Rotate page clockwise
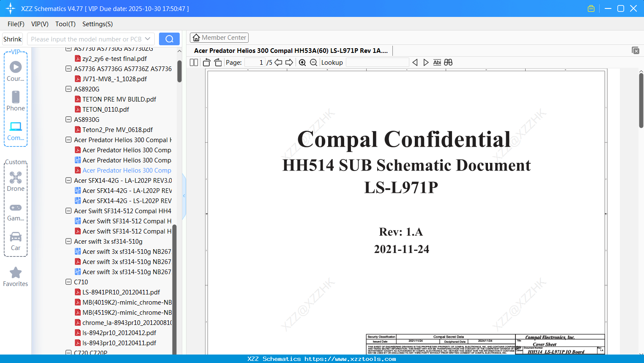The image size is (644, 363). click(x=218, y=63)
